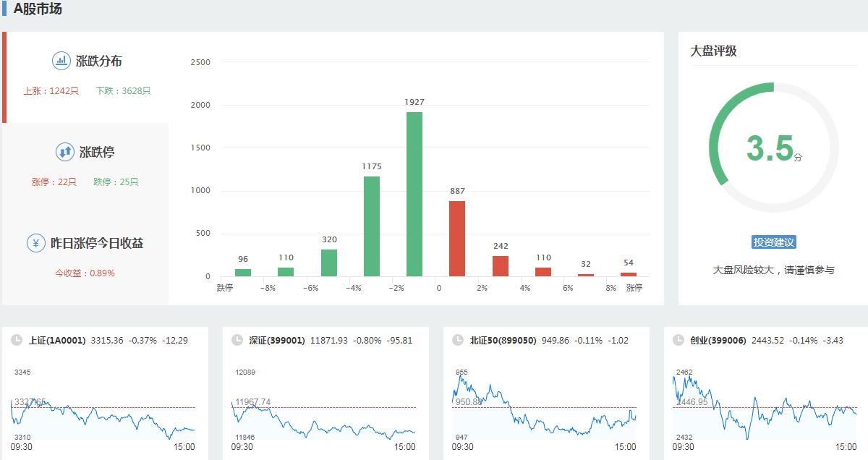
Task: Switch to the 涨跌分布 tab
Action: coord(98,61)
